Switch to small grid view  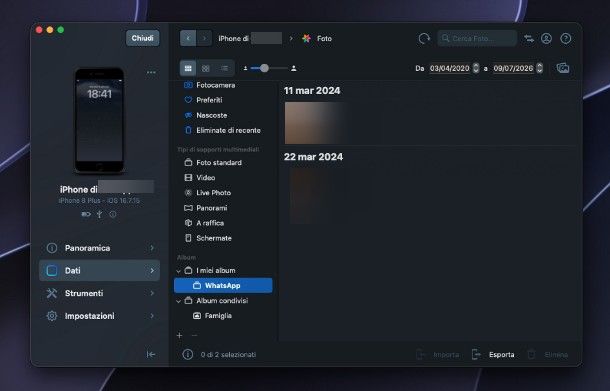(205, 68)
